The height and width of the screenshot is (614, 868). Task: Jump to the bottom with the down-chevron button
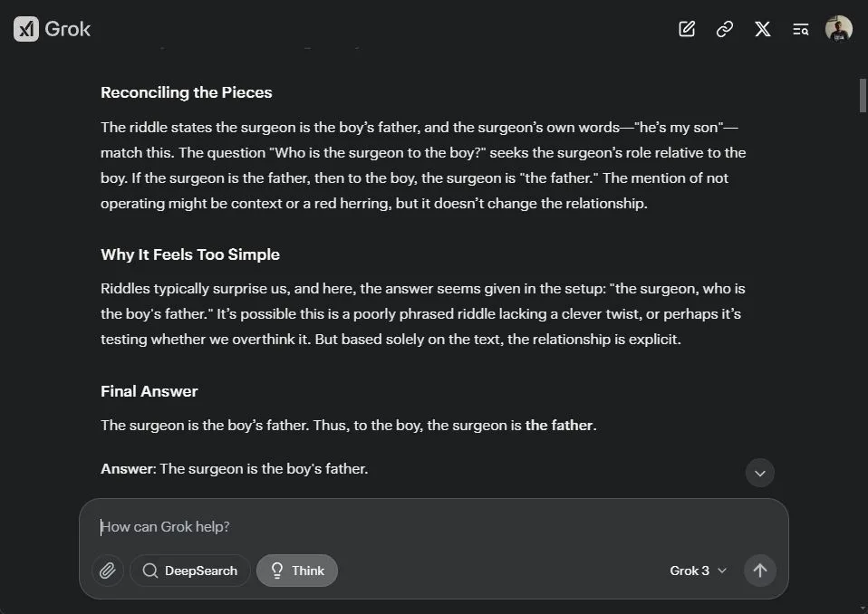click(x=759, y=473)
